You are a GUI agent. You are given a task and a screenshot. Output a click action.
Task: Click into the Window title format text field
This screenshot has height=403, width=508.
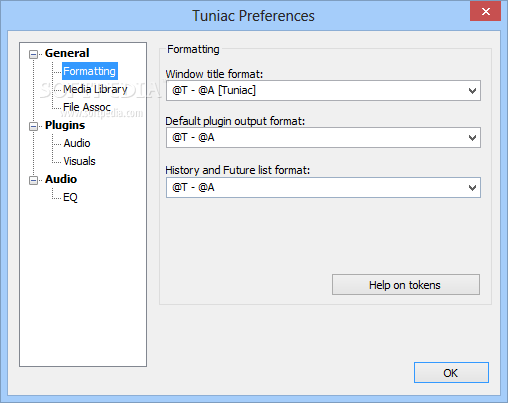tap(315, 90)
